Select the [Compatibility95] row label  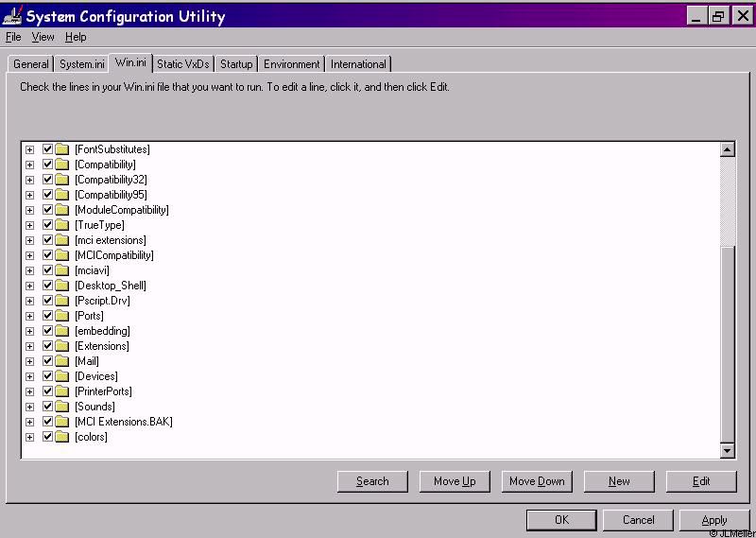[111, 195]
